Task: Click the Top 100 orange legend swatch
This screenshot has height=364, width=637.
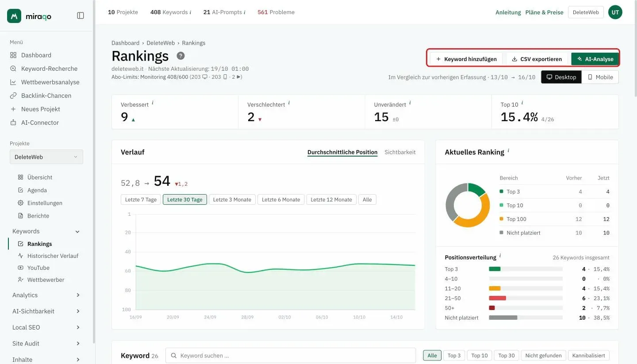Action: (x=501, y=219)
